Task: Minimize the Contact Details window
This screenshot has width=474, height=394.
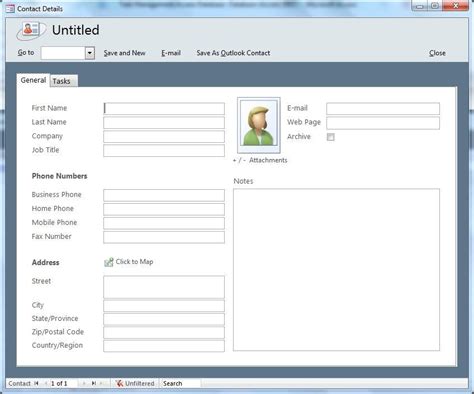Action: (420, 6)
